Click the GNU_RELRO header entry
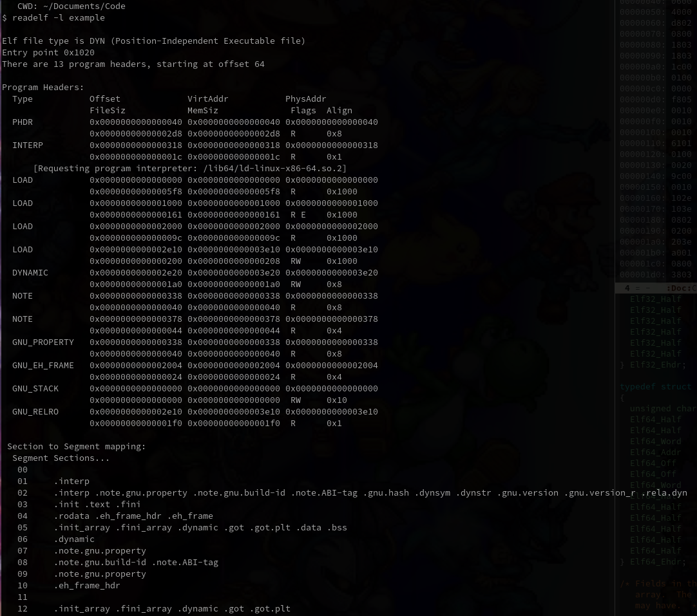 pos(35,411)
